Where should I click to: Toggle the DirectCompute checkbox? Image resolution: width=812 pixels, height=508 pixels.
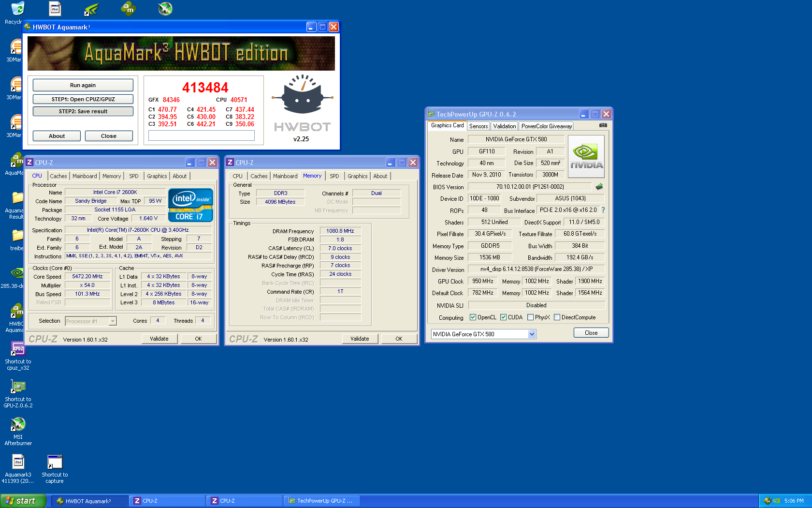coord(557,317)
